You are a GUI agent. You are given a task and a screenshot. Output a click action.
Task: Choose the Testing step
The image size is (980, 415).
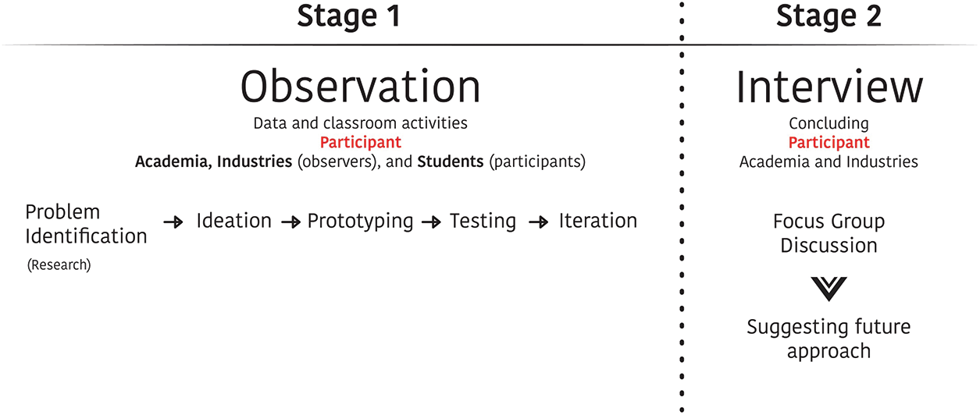(x=483, y=222)
